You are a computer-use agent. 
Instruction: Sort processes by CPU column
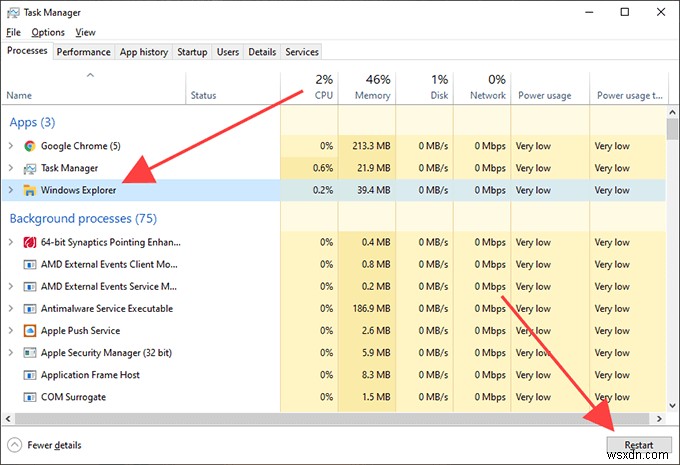click(309, 88)
